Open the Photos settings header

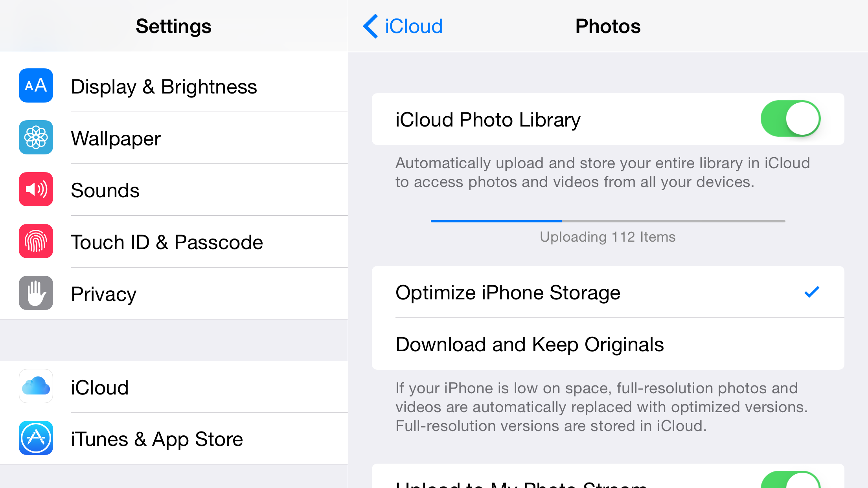pos(608,26)
